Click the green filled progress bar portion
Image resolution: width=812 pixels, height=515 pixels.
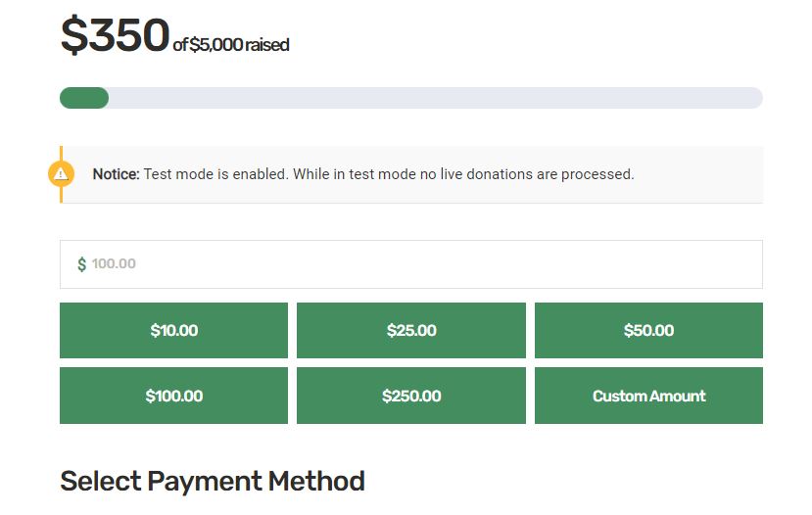click(84, 98)
